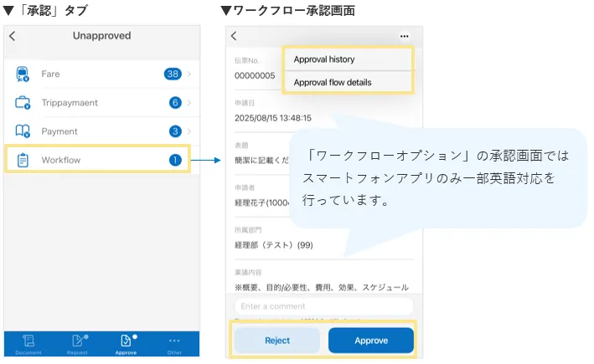This screenshot has width=594, height=364.
Task: Tap the Workflow count badge
Action: [x=175, y=160]
